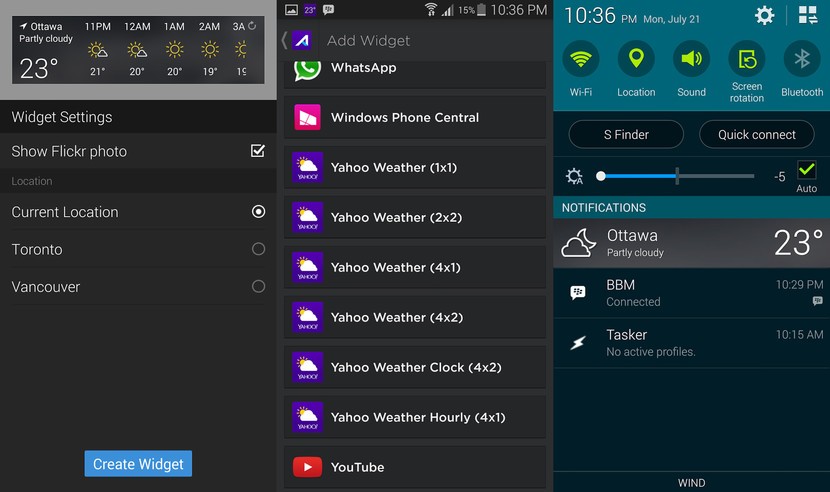This screenshot has width=830, height=492.
Task: Tap the Tasker lightning bolt icon
Action: point(578,343)
